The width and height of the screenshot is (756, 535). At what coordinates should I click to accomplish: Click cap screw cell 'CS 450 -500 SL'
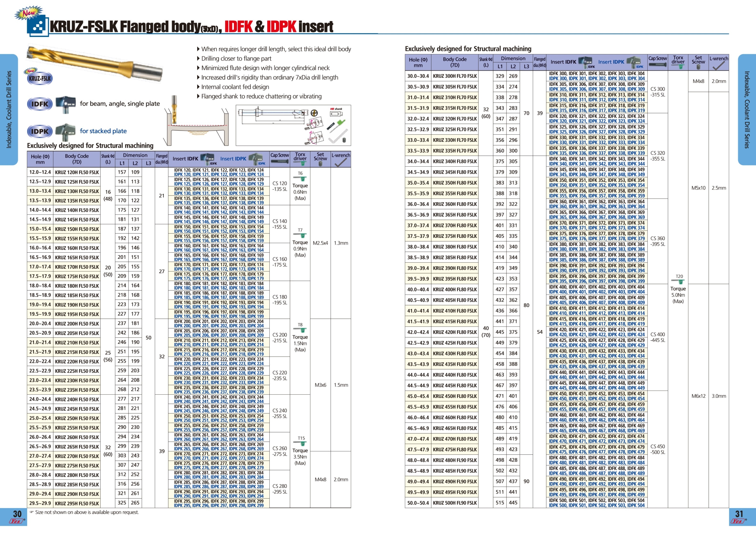tap(658, 450)
